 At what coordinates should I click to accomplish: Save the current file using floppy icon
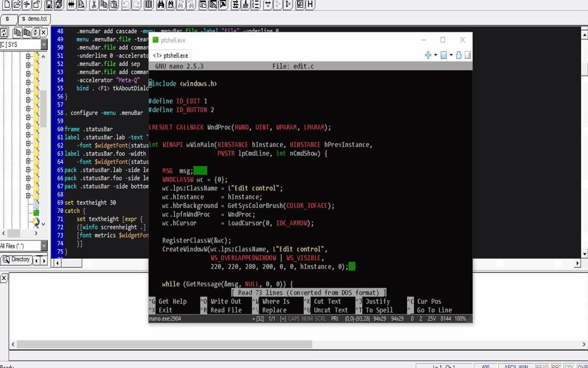(48, 5)
